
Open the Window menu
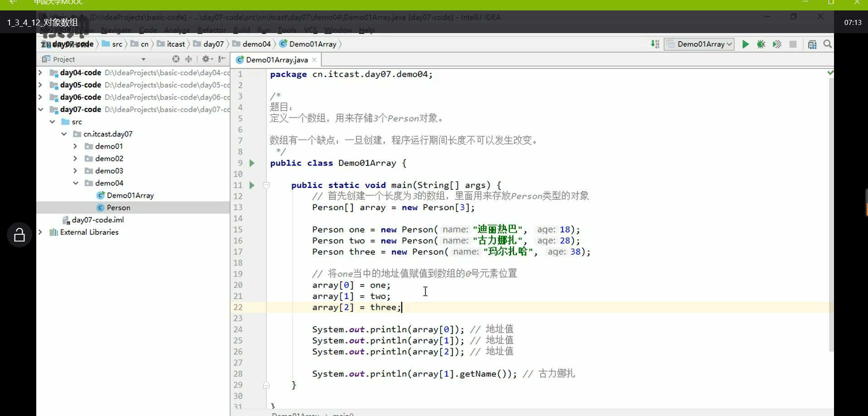click(338, 30)
